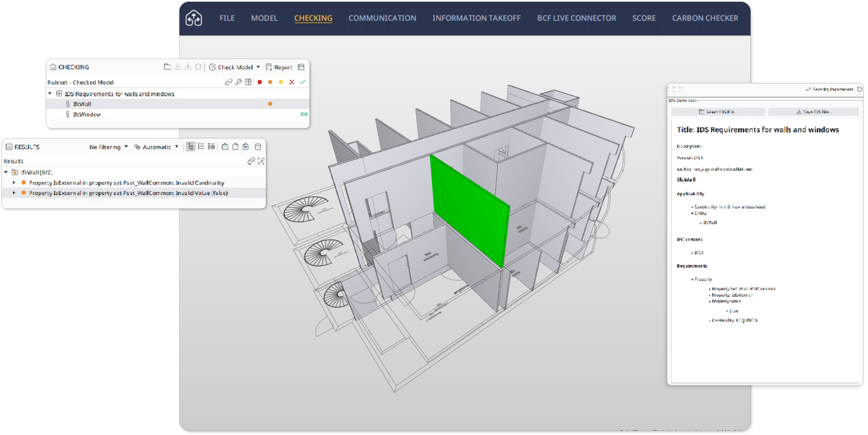Toggle the green checkmark accepted filter
This screenshot has width=868, height=435.
tap(302, 82)
